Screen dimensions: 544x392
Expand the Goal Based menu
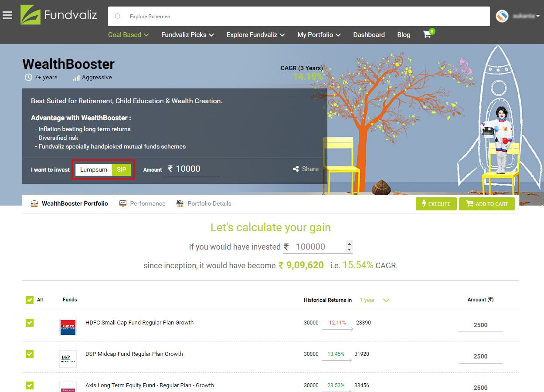click(129, 35)
